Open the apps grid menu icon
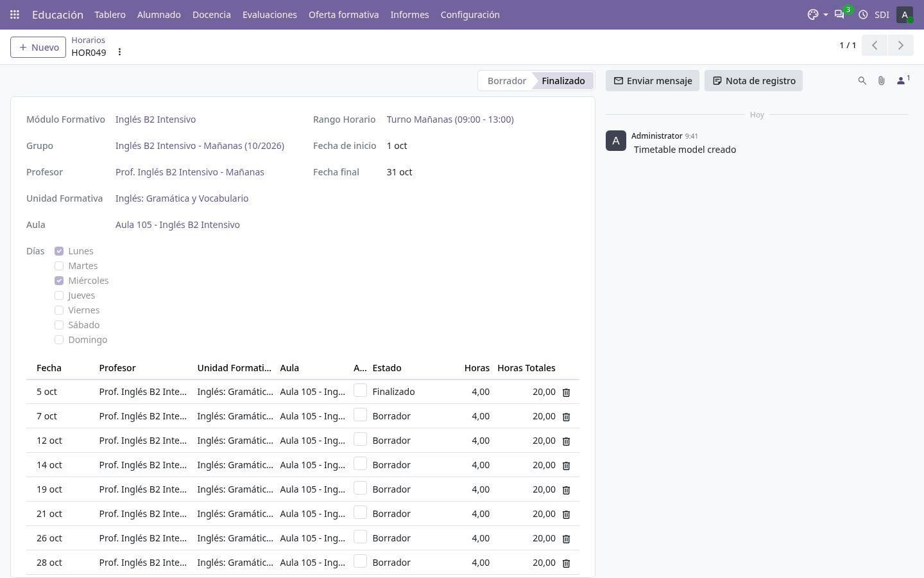This screenshot has width=924, height=578. coord(15,14)
